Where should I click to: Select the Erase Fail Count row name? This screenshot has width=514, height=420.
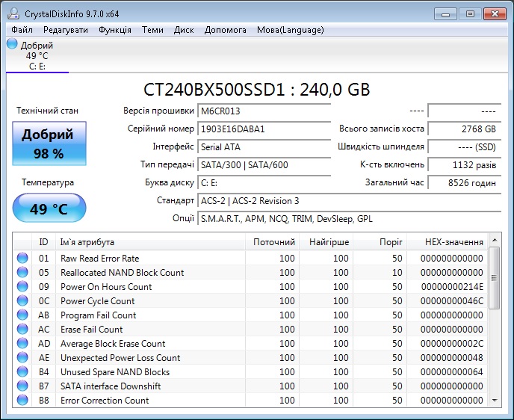(x=92, y=329)
